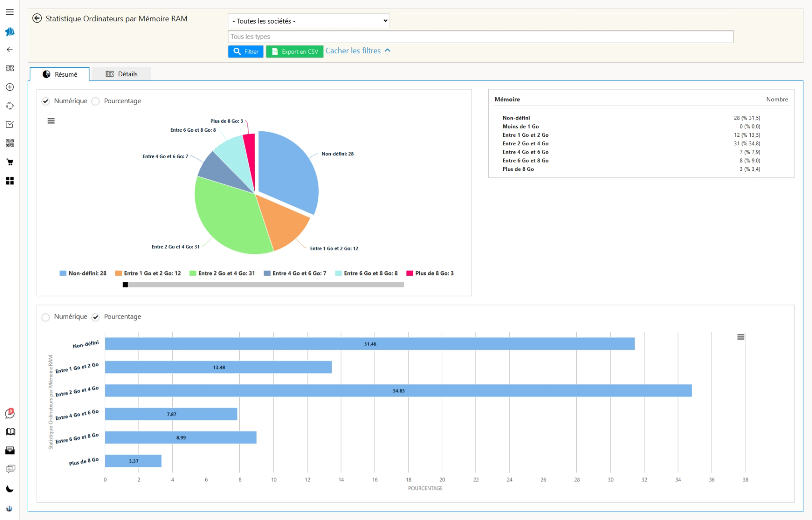Image resolution: width=812 pixels, height=520 pixels.
Task: Click the Filtrer button
Action: (246, 52)
